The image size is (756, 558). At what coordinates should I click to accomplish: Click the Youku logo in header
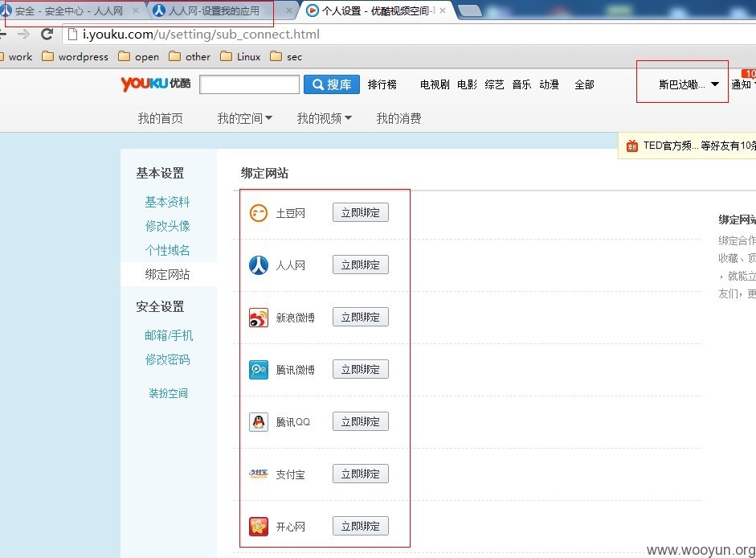pos(155,84)
